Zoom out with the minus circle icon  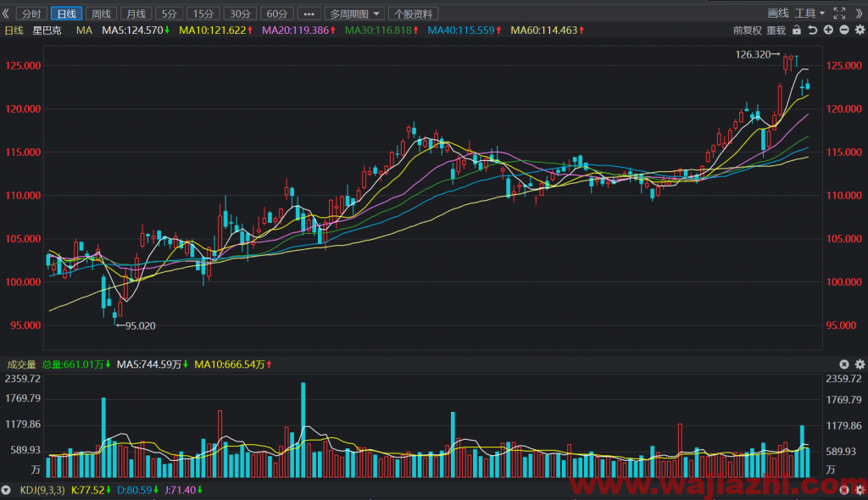(x=844, y=30)
